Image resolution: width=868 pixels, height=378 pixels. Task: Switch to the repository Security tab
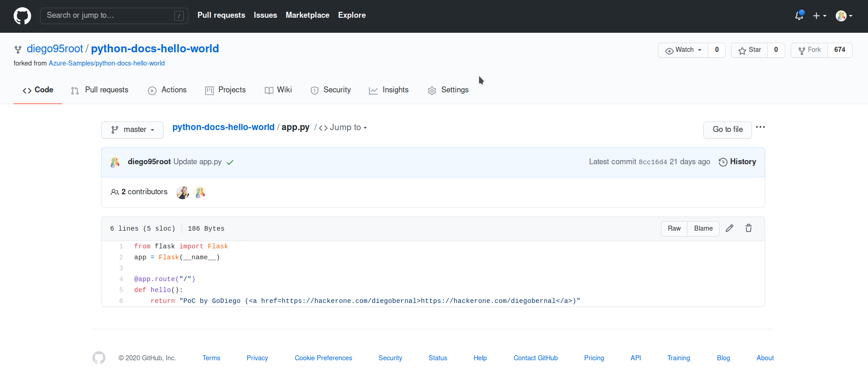[331, 90]
